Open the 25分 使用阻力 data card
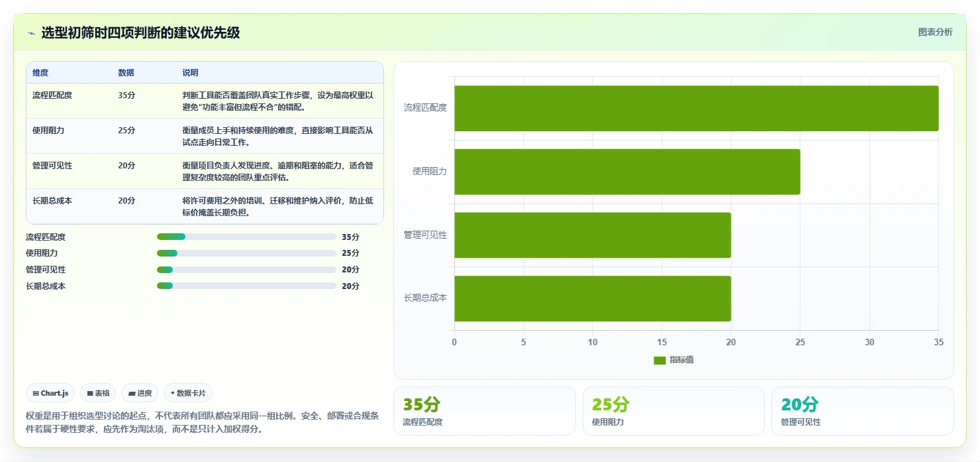This screenshot has width=980, height=462. coord(673,411)
